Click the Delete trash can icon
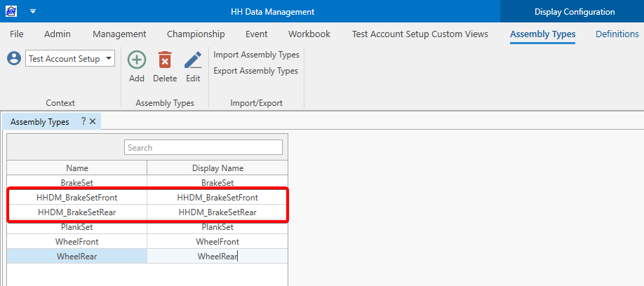 click(x=165, y=60)
